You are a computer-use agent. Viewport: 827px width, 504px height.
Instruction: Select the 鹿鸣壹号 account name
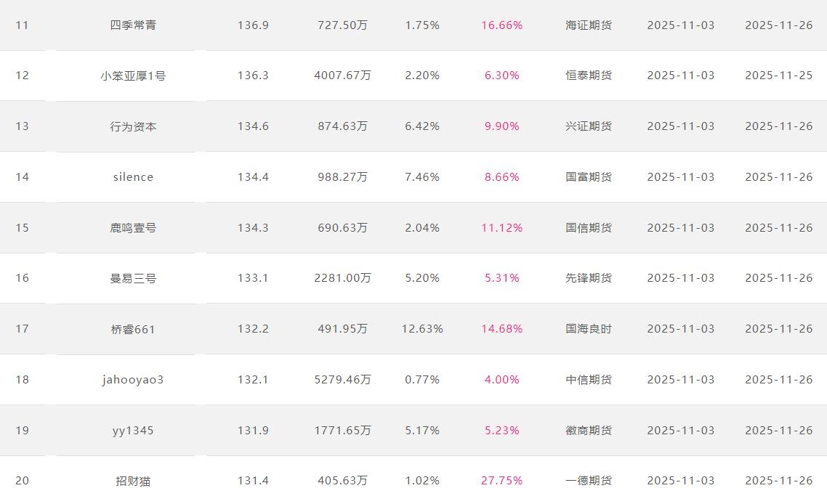click(x=133, y=228)
